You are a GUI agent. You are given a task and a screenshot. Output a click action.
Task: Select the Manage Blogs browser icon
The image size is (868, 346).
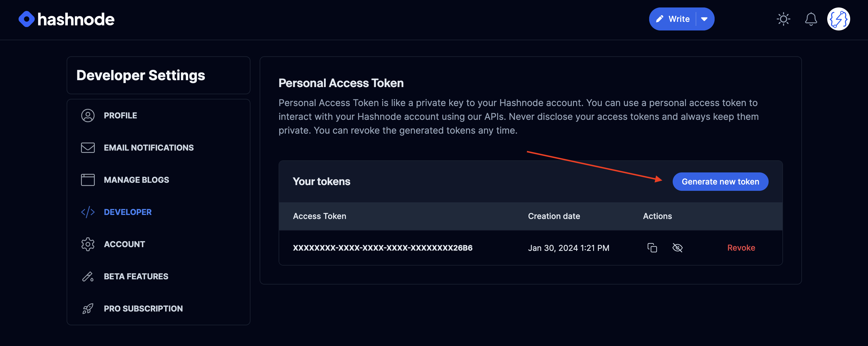(88, 180)
